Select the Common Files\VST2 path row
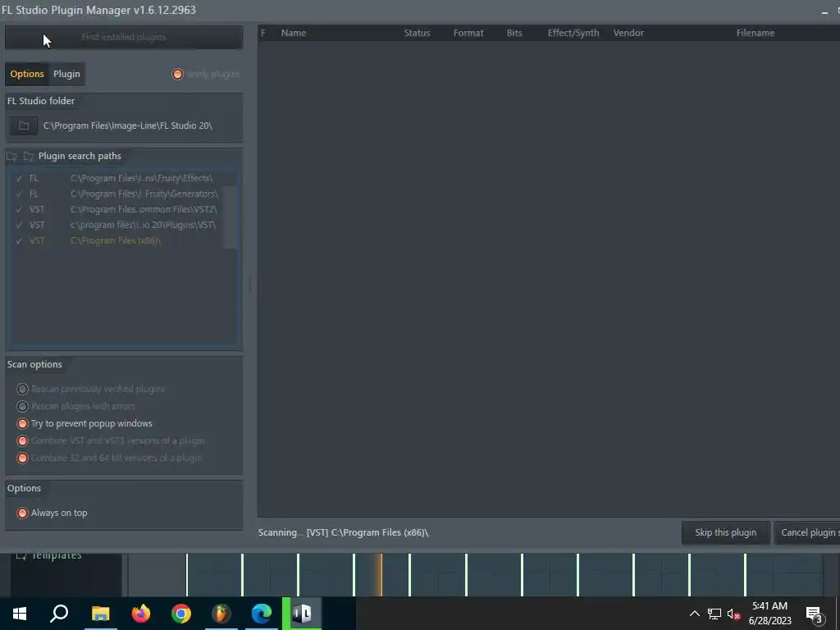The height and width of the screenshot is (630, 840). (x=116, y=209)
